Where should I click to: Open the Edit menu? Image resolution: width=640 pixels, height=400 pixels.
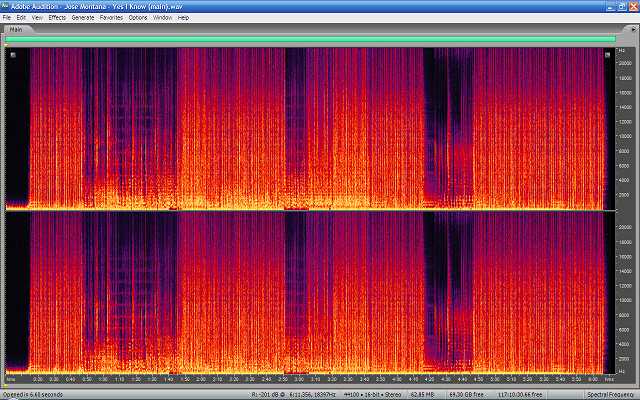21,18
